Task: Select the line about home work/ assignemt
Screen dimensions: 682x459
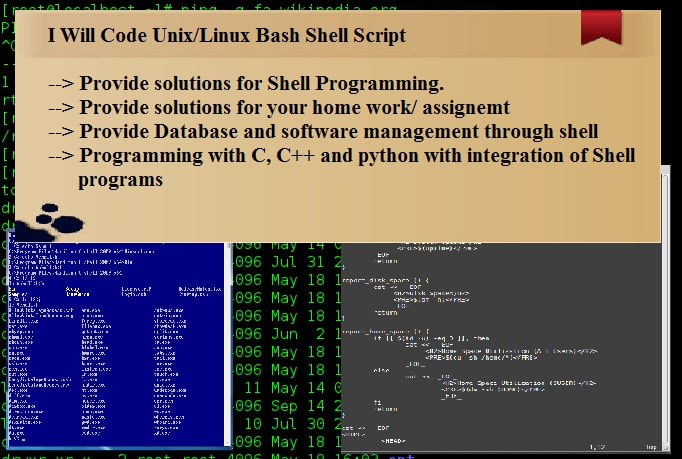Action: click(x=294, y=107)
